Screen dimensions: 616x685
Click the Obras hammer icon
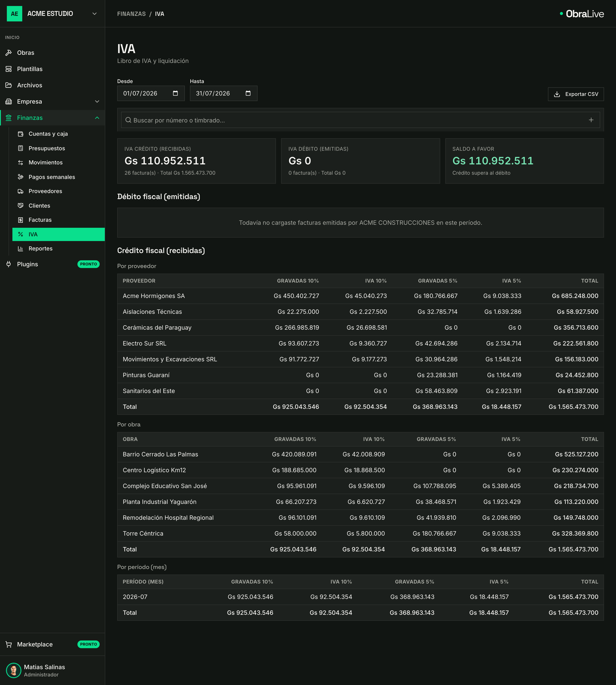click(x=9, y=52)
